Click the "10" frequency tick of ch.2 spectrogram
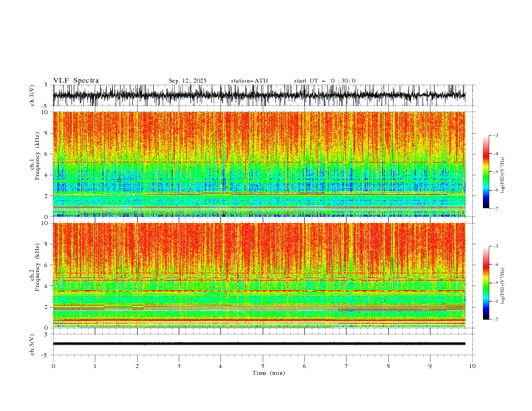532x411 pixels. [45, 223]
